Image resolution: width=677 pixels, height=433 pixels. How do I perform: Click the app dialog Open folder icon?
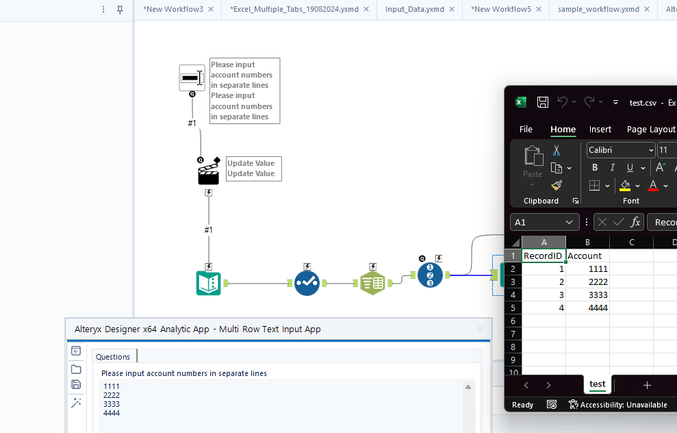click(x=76, y=369)
